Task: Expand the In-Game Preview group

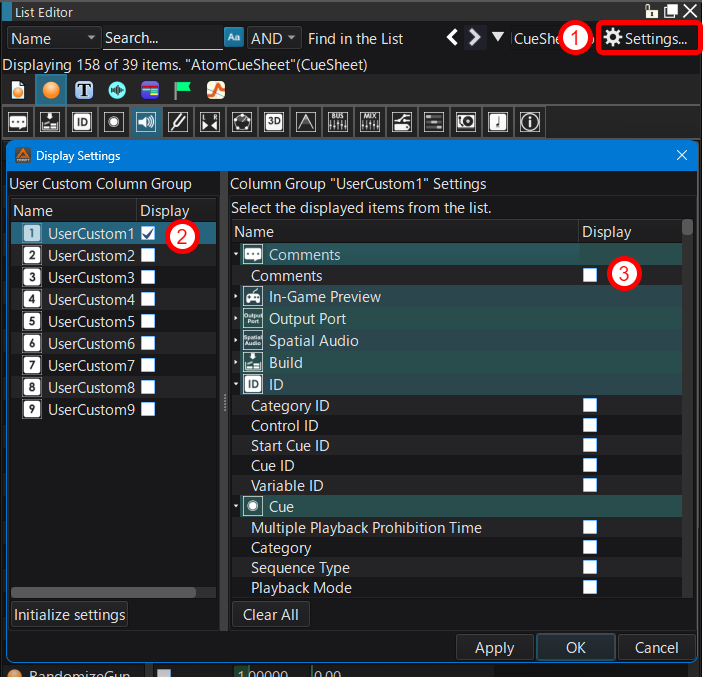Action: pyautogui.click(x=236, y=296)
